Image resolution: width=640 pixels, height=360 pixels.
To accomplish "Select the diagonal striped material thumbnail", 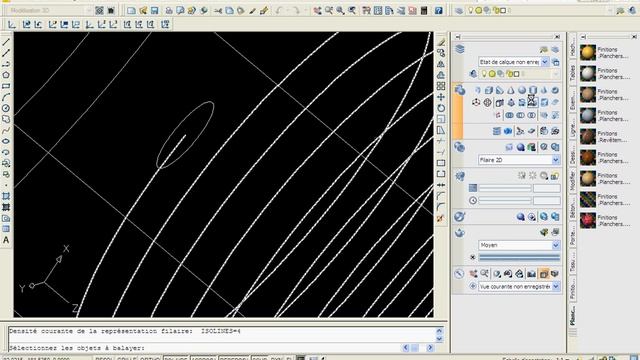I will tap(588, 200).
